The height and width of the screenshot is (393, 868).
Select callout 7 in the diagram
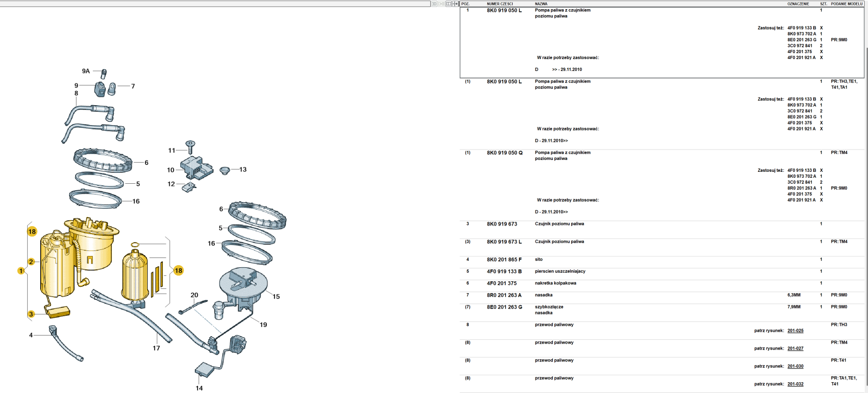[x=133, y=86]
